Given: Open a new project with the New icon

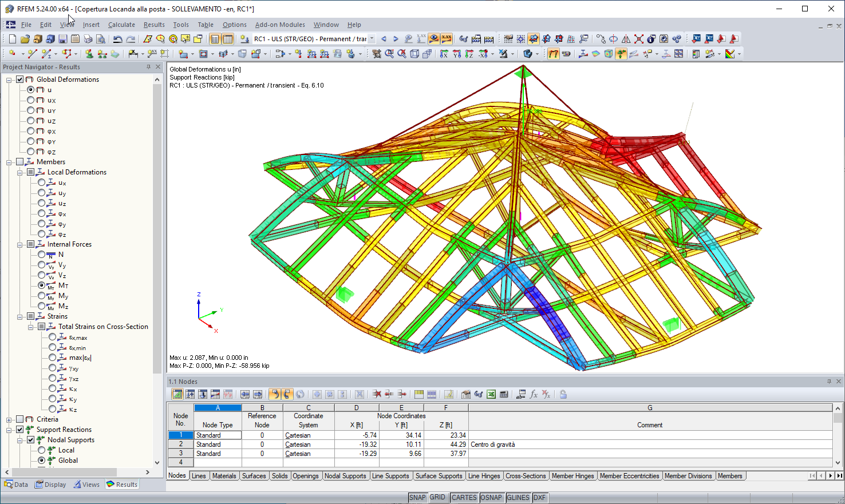Looking at the screenshot, I should [x=11, y=38].
